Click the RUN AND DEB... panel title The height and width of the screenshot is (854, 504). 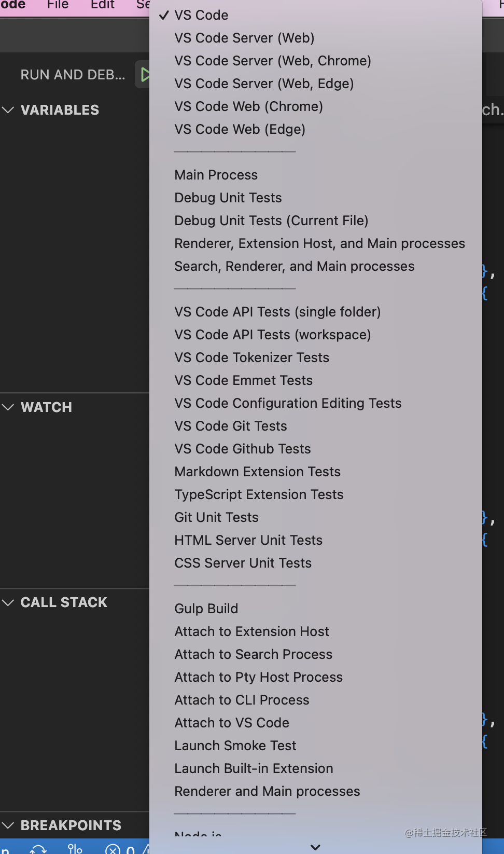(73, 75)
